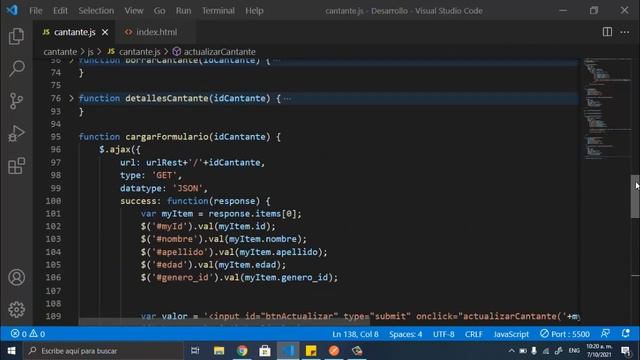Click Ln 138, Col 8 in status bar

355,334
